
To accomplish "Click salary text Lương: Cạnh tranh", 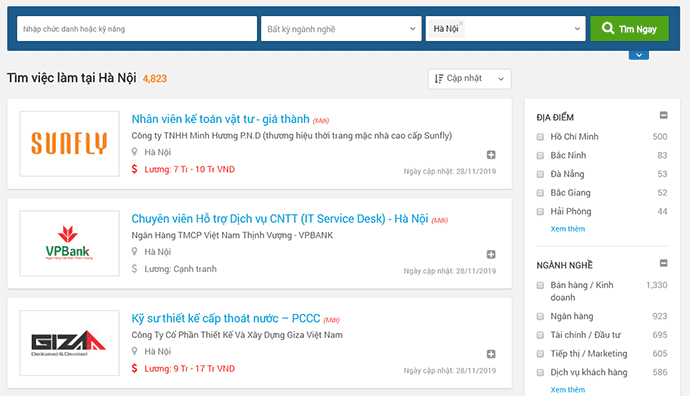I will pos(180,269).
